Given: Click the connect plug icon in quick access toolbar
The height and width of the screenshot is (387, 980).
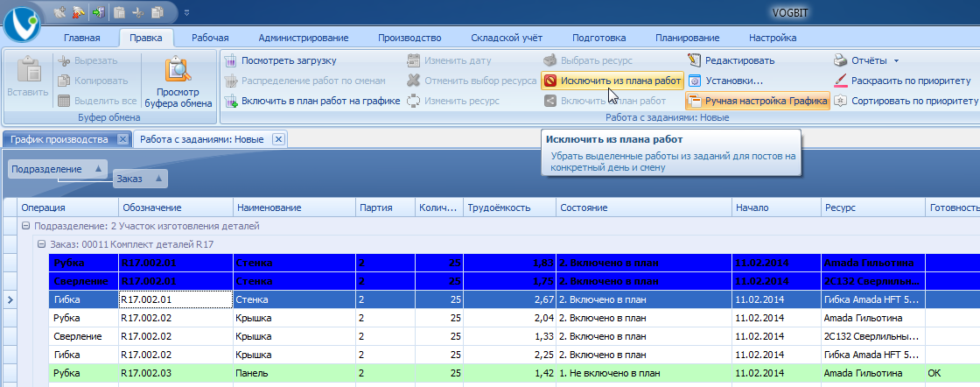Looking at the screenshot, I should click(60, 11).
